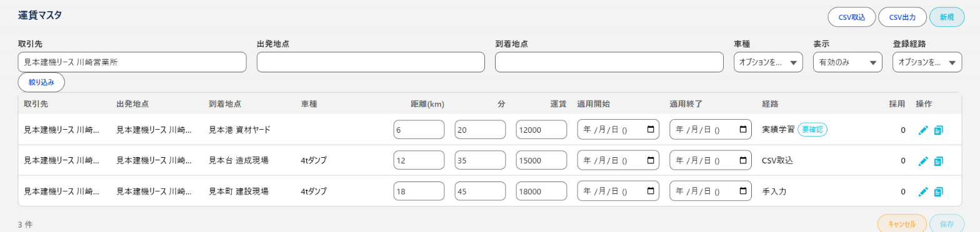
Task: Click minutes field with value 20
Action: [480, 130]
